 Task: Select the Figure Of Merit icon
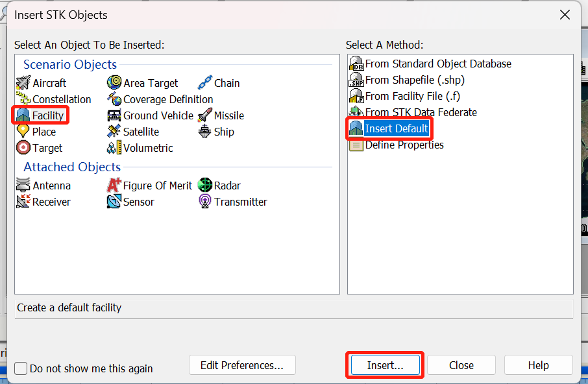pos(114,186)
